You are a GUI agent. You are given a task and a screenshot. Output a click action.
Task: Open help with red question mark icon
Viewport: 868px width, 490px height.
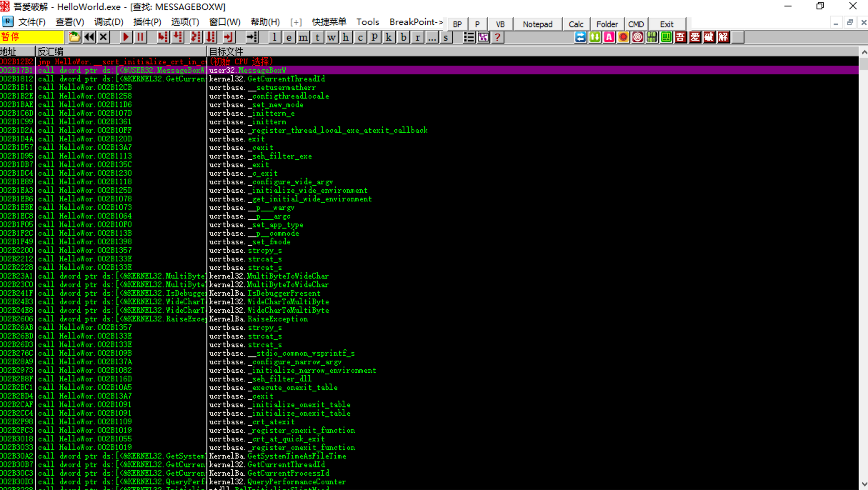(x=498, y=37)
